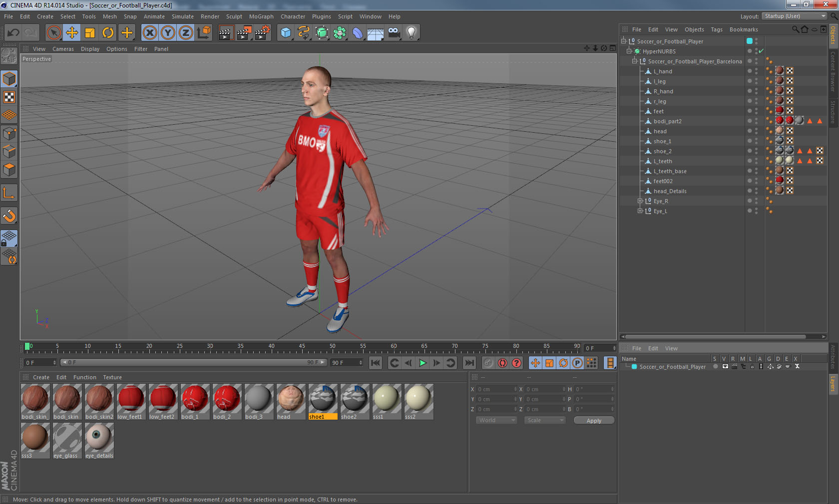The image size is (839, 504).
Task: Toggle visibility dot for shoe_1
Action: point(750,141)
